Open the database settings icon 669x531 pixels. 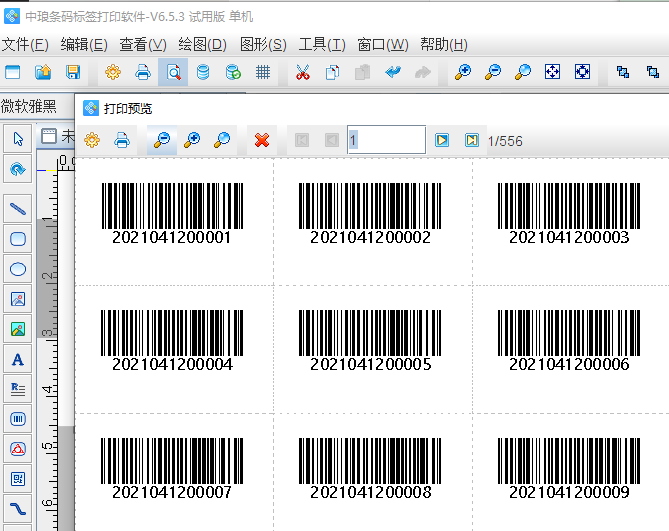[x=203, y=72]
